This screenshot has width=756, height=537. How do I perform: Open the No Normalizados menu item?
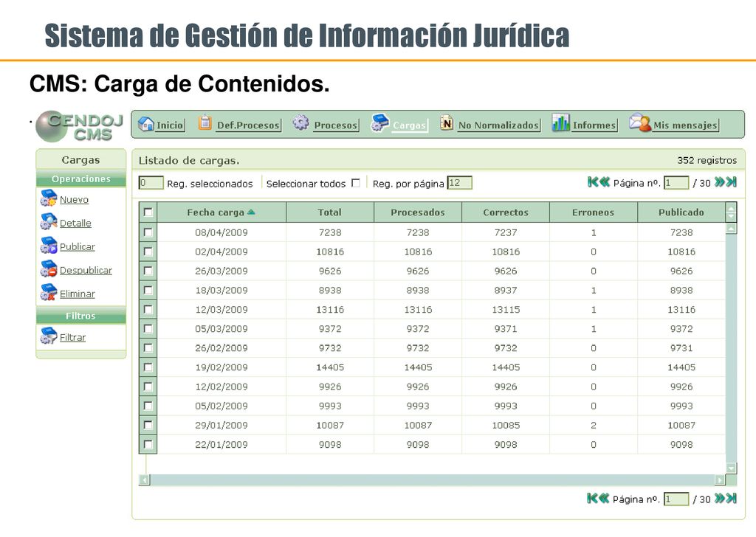coord(498,125)
